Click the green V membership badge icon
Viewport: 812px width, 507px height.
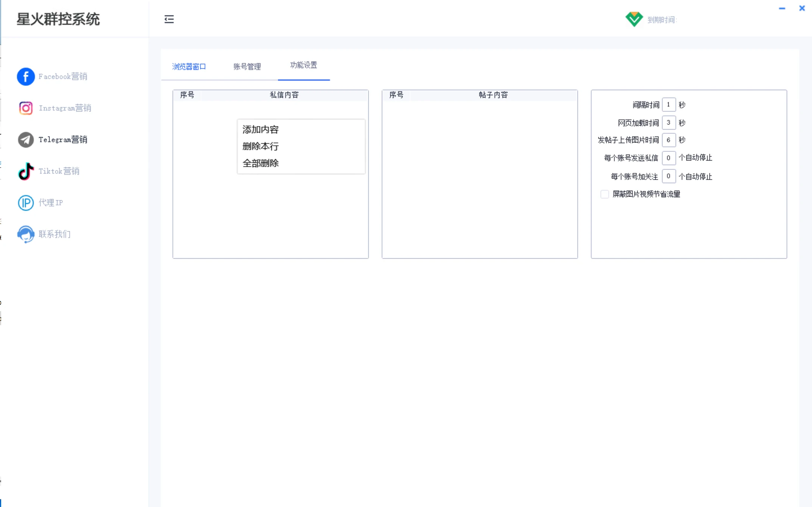[x=634, y=19]
